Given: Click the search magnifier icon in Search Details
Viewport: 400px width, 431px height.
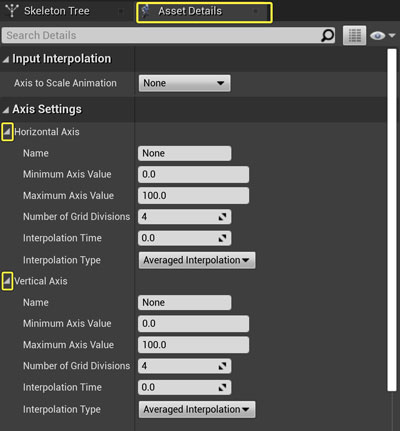Looking at the screenshot, I should (x=327, y=35).
